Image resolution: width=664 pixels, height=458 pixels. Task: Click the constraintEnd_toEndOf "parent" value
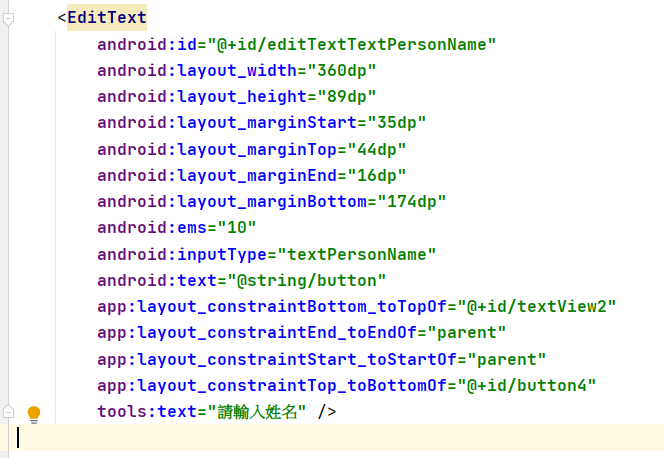(467, 333)
